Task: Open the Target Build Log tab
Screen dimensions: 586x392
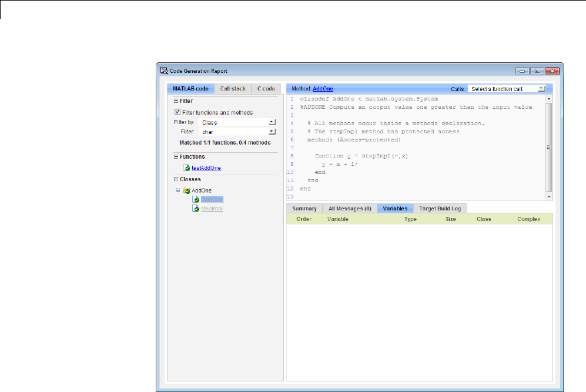Action: point(440,209)
